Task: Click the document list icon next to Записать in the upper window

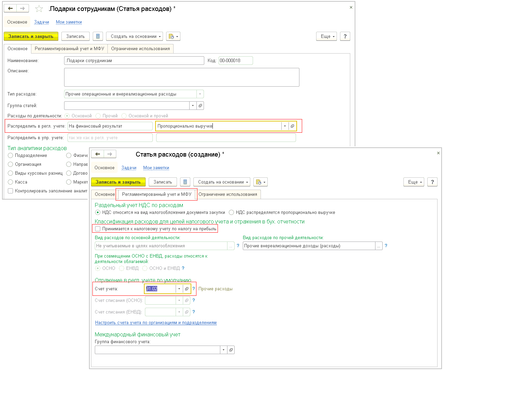Action: (98, 37)
